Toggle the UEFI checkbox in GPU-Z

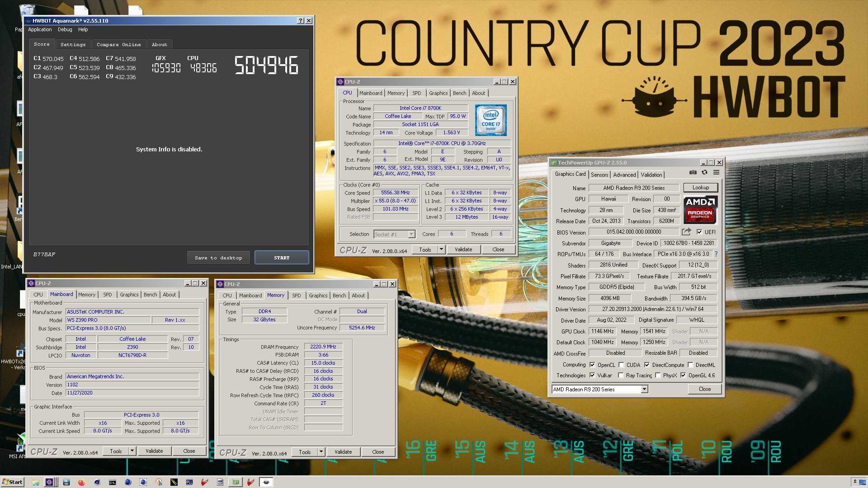[699, 232]
